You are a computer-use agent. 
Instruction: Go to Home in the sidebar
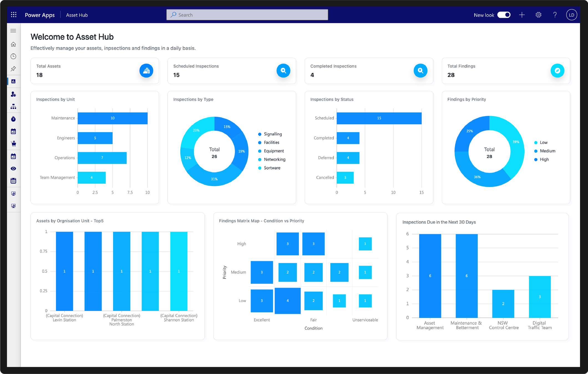tap(13, 44)
